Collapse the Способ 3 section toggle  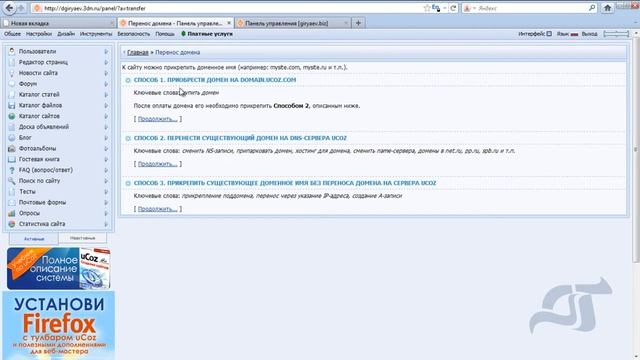click(x=128, y=183)
